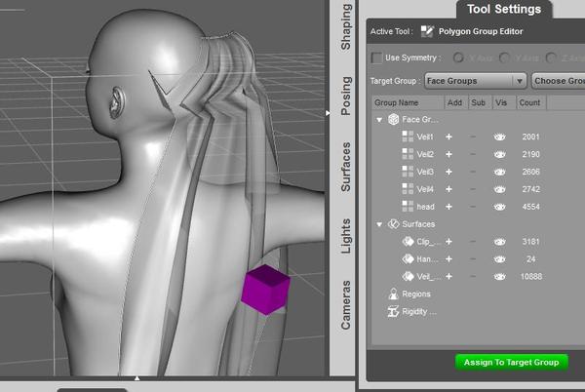
Task: Subtract selection from Veil_ surface with minus
Action: click(x=473, y=277)
